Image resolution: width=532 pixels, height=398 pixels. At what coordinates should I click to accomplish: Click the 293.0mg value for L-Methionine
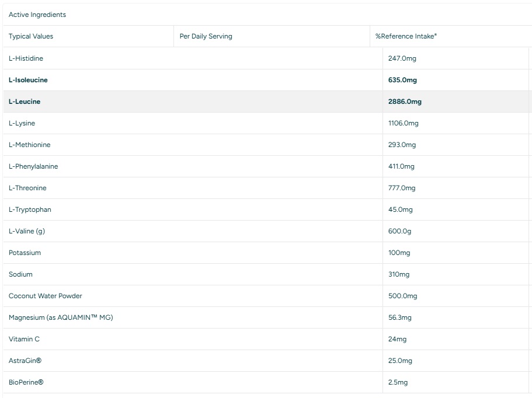[x=402, y=145]
